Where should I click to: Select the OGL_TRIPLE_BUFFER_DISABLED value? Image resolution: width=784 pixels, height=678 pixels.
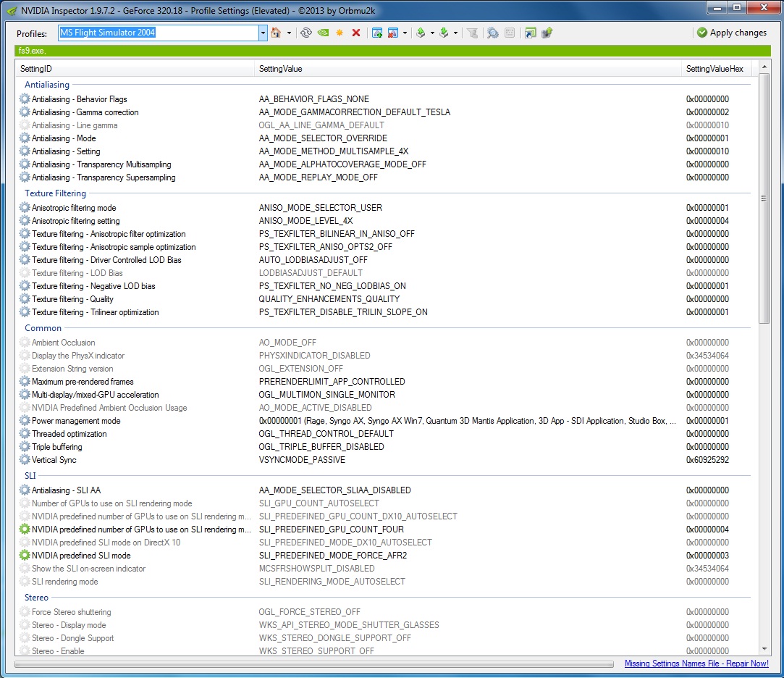coord(321,447)
